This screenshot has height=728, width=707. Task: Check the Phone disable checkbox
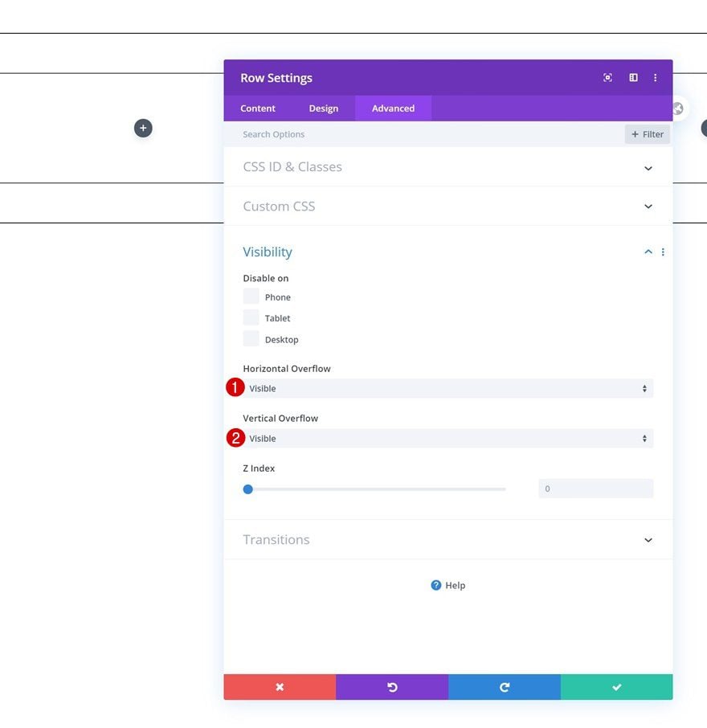(x=251, y=297)
